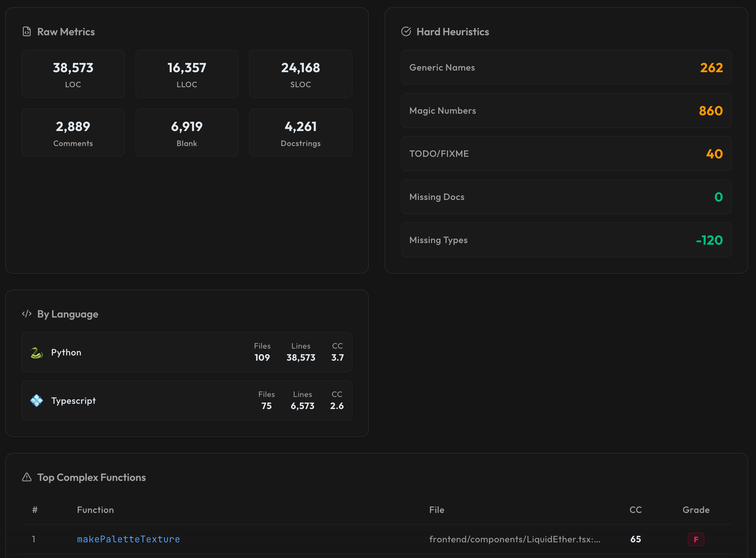Click the 38,573 LOC metric card
756x558 pixels.
pyautogui.click(x=73, y=74)
